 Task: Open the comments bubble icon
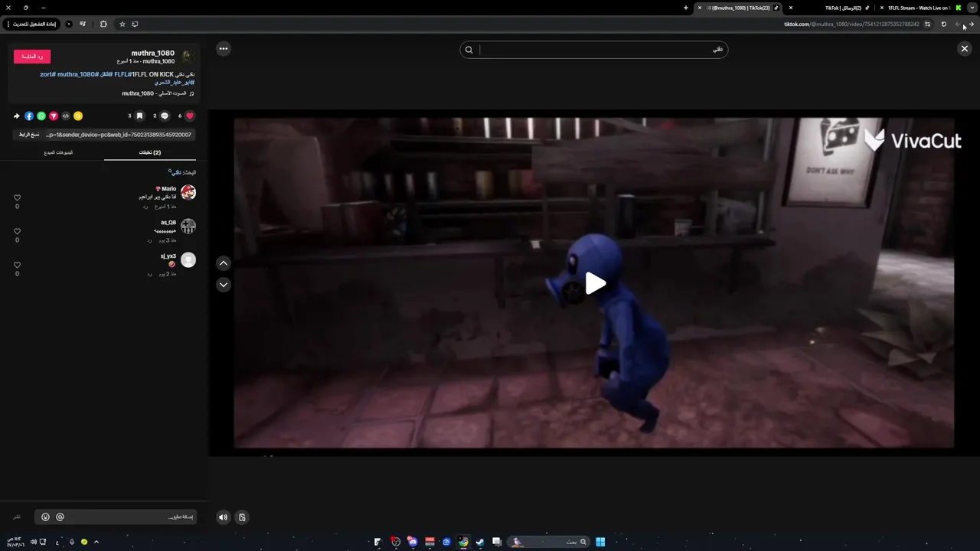pos(165,116)
